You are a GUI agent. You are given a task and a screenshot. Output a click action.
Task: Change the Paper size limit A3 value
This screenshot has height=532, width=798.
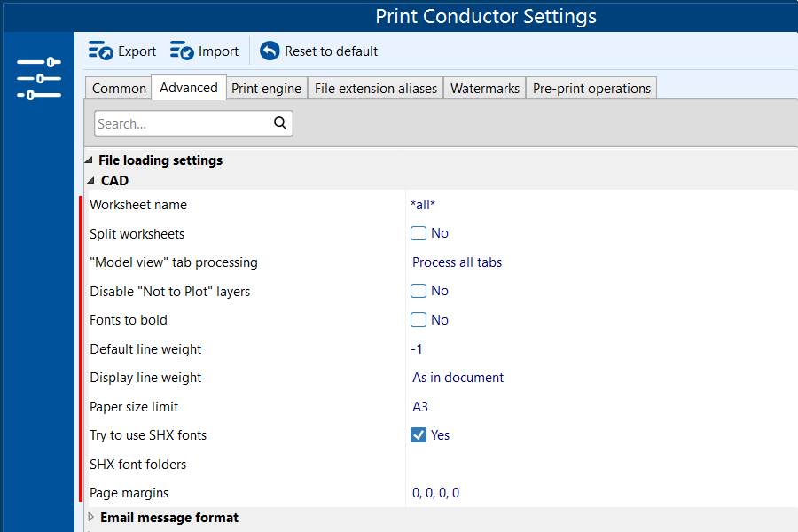point(419,406)
